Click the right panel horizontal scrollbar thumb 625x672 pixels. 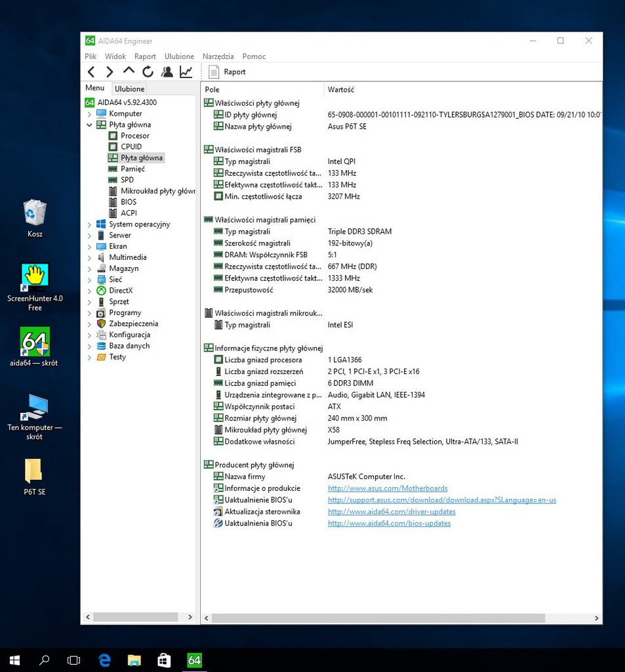(378, 618)
